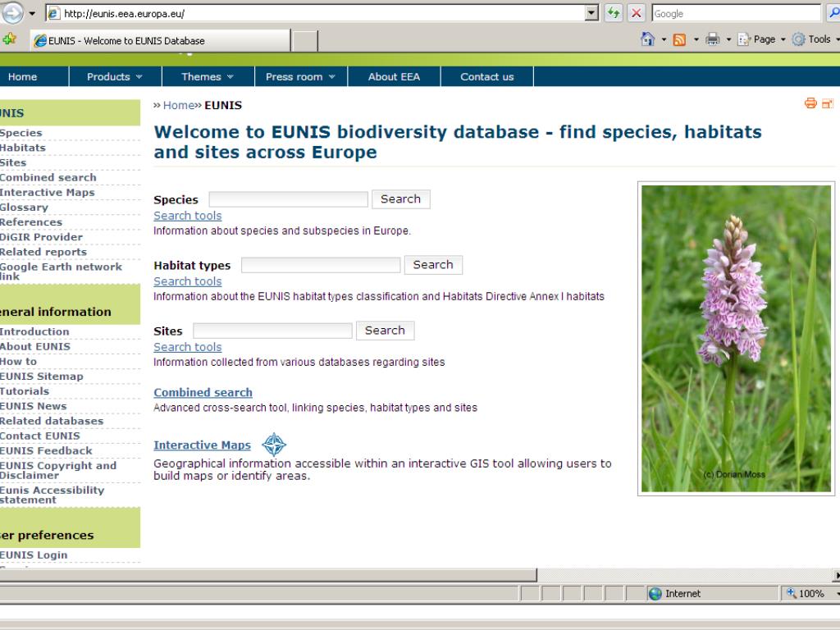Click the browser Back arrow button
Screen dimensions: 840x630
click(11, 13)
